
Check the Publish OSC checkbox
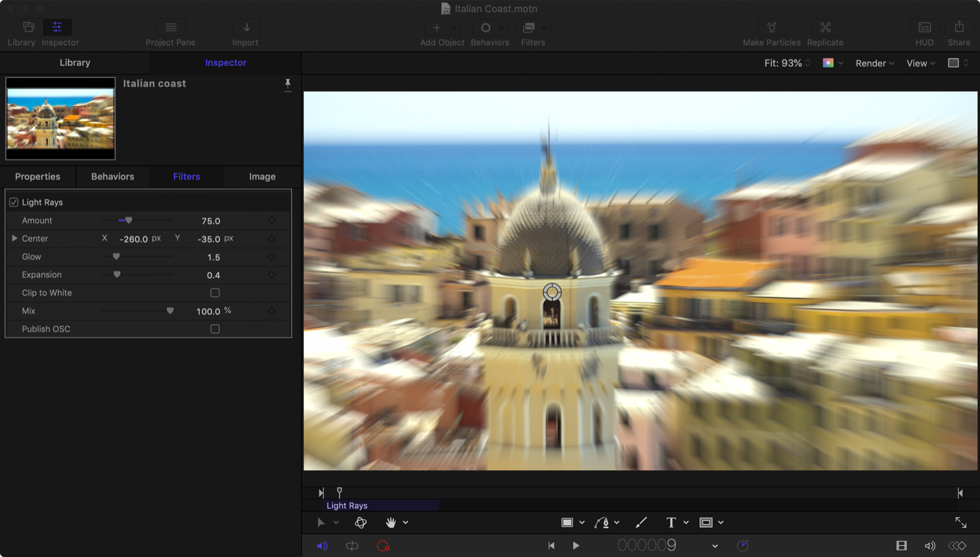click(x=215, y=329)
